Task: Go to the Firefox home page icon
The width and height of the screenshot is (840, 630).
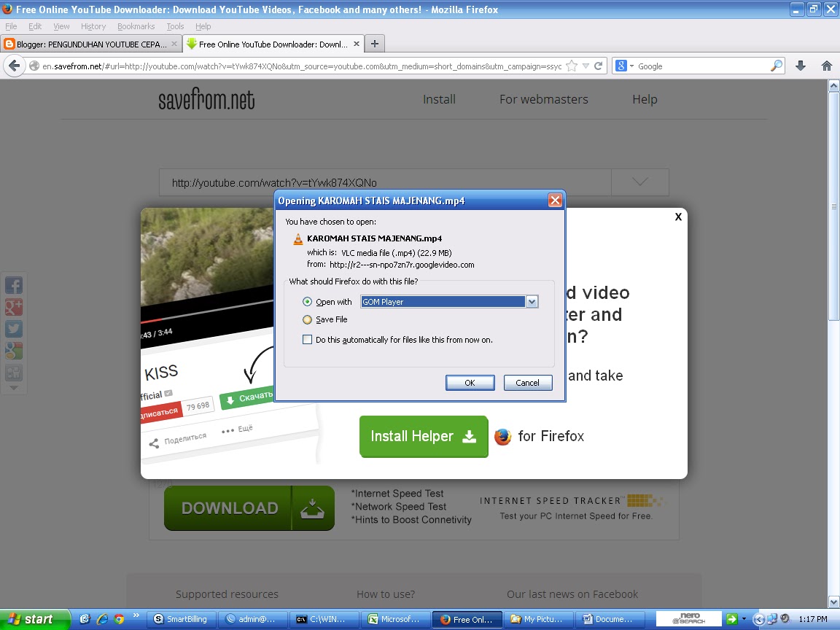Action: (827, 66)
